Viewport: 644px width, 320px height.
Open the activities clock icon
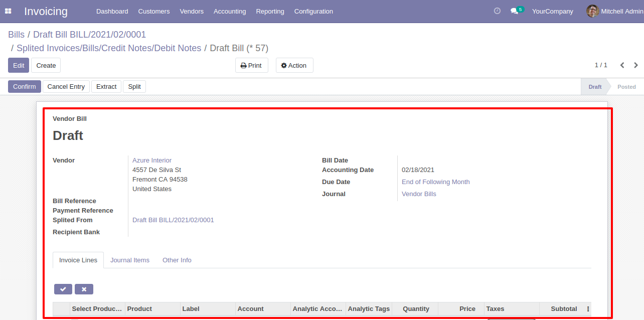[x=497, y=11]
